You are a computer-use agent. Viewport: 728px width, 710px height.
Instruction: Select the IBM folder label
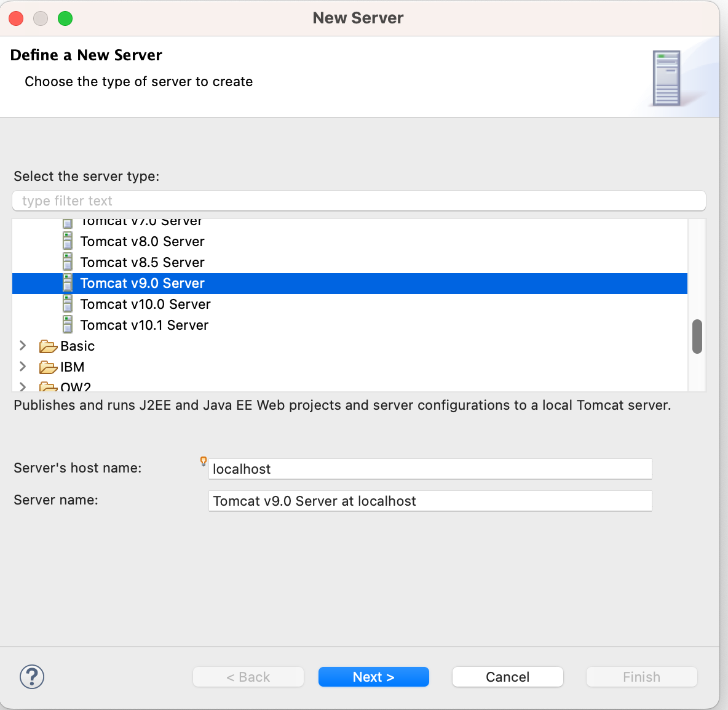73,367
